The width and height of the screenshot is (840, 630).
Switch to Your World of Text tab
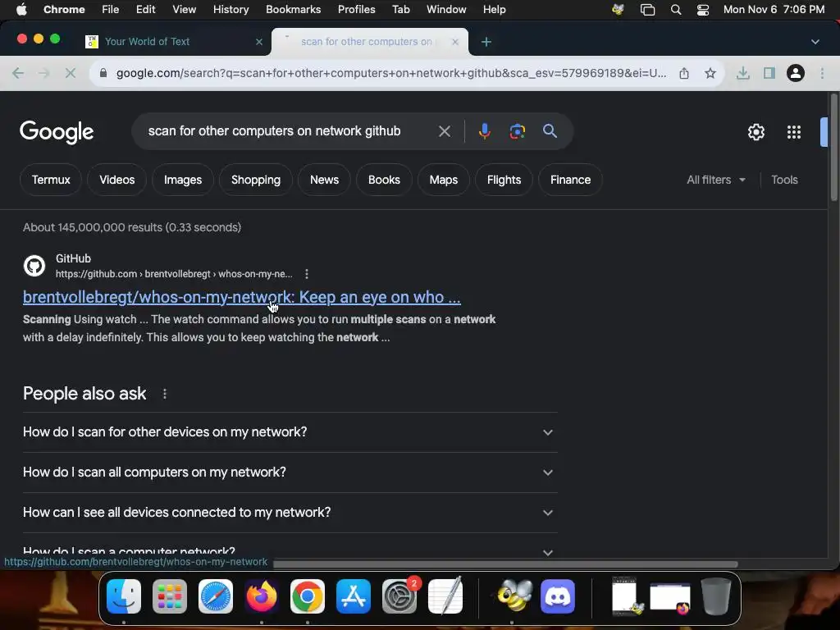[174, 42]
